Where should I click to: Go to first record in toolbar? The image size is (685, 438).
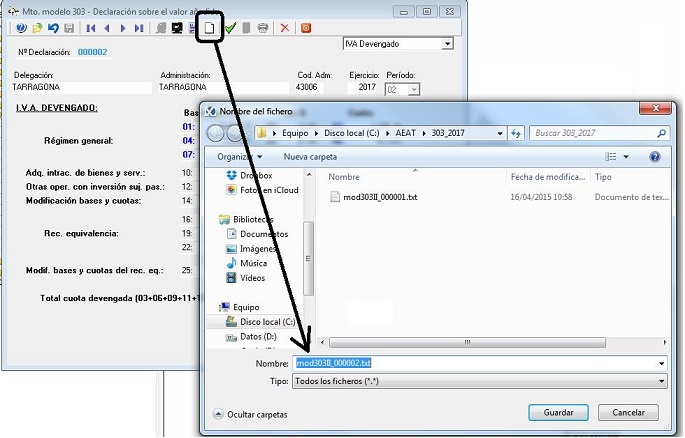91,28
